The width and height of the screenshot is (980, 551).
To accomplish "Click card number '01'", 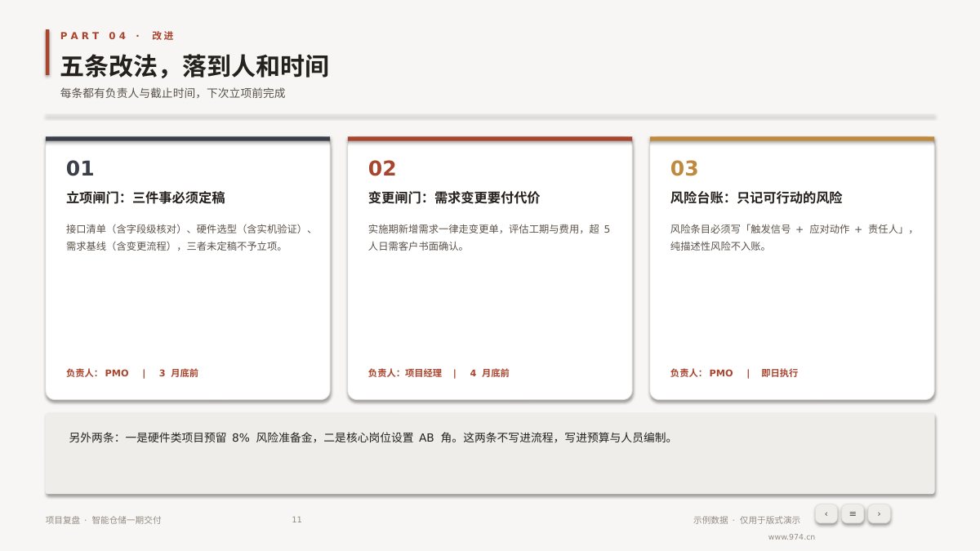I will pos(80,168).
